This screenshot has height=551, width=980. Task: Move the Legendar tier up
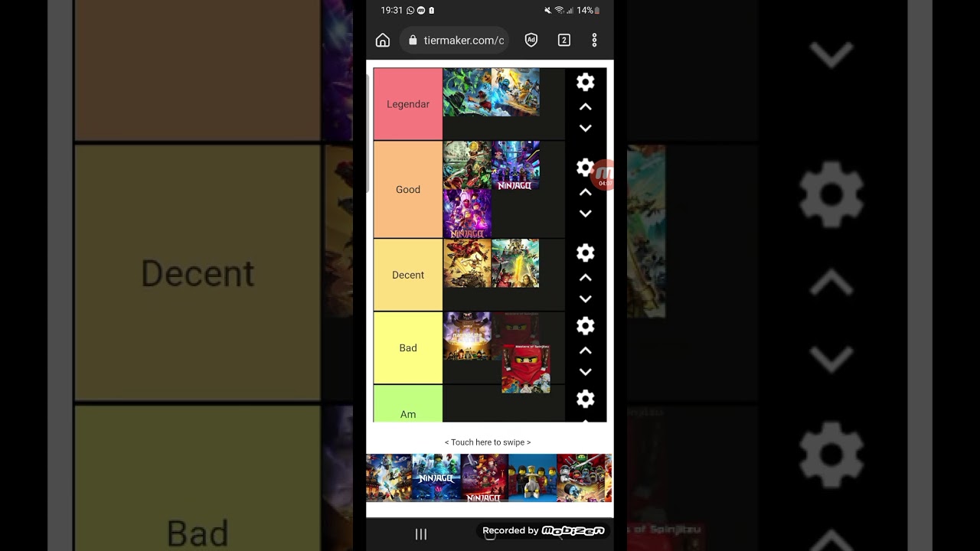pos(586,107)
